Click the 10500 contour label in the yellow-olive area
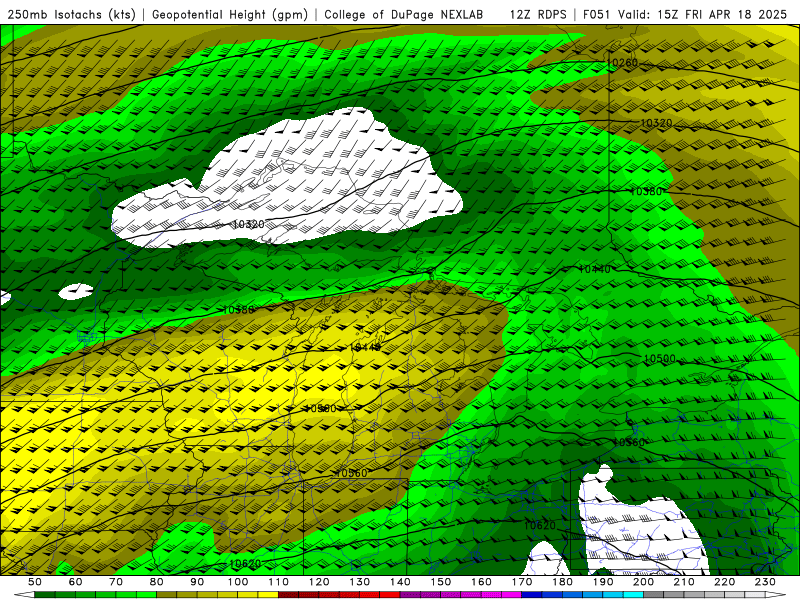This screenshot has height=600, width=800. click(x=320, y=409)
